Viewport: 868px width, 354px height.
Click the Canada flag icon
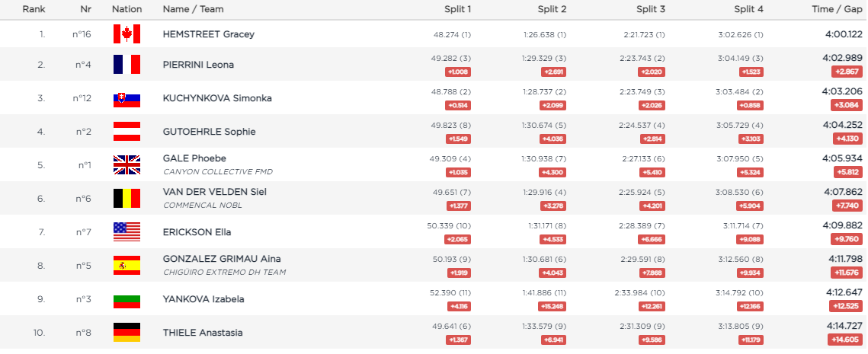click(x=127, y=34)
